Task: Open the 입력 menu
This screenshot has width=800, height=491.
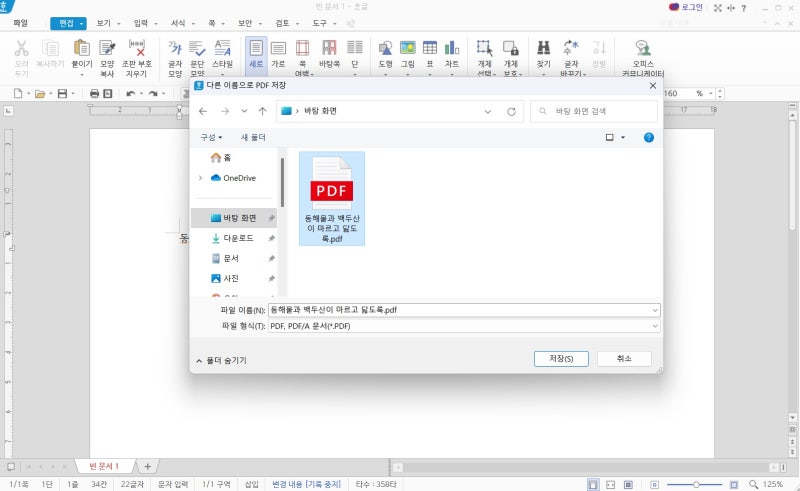Action: [141, 23]
